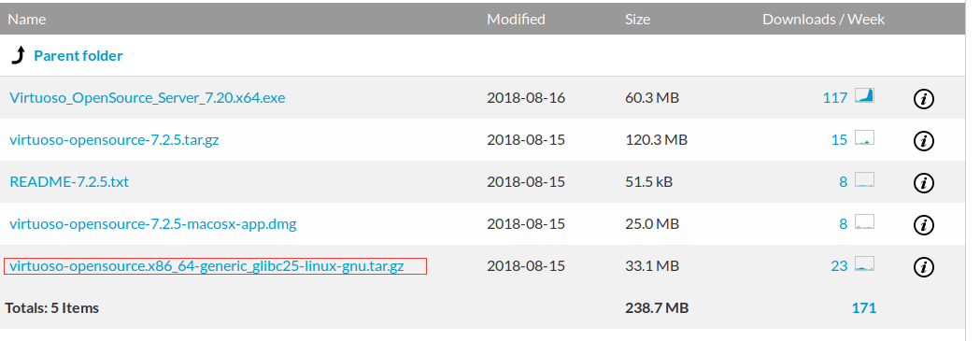980x341 pixels.
Task: Download the x86_64 generic glibc25 linux tarball
Action: tap(206, 266)
